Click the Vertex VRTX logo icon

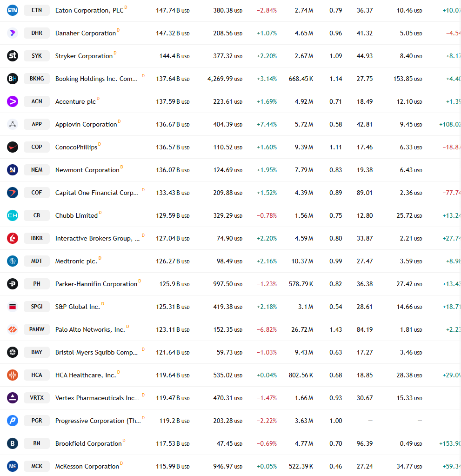13,398
